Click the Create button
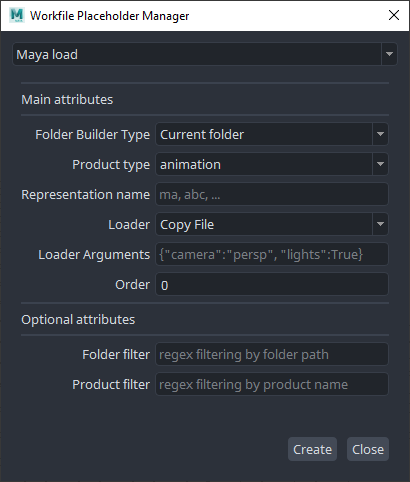410x482 pixels. pyautogui.click(x=312, y=449)
